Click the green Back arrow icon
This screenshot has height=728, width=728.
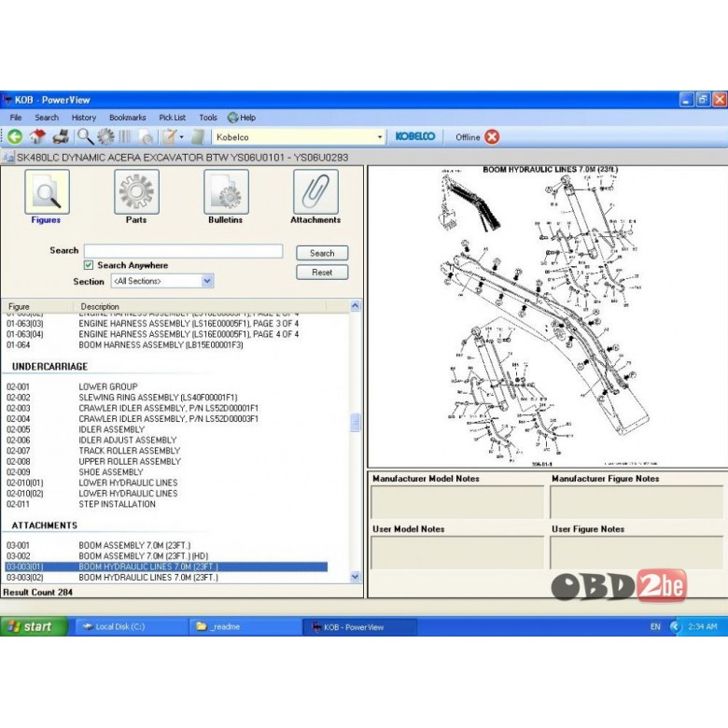coord(14,137)
